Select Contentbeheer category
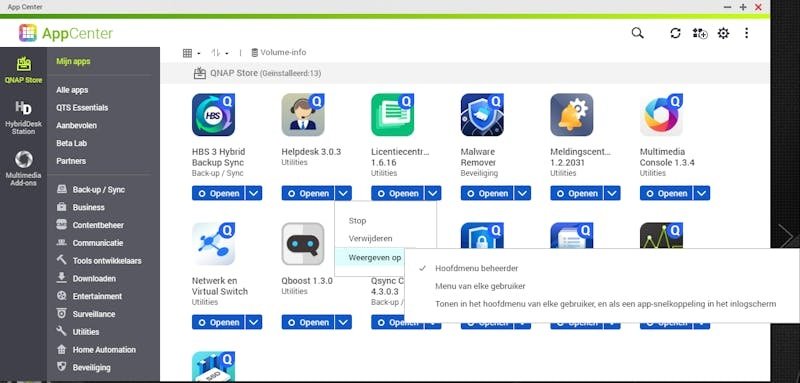800x383 pixels. (90, 225)
